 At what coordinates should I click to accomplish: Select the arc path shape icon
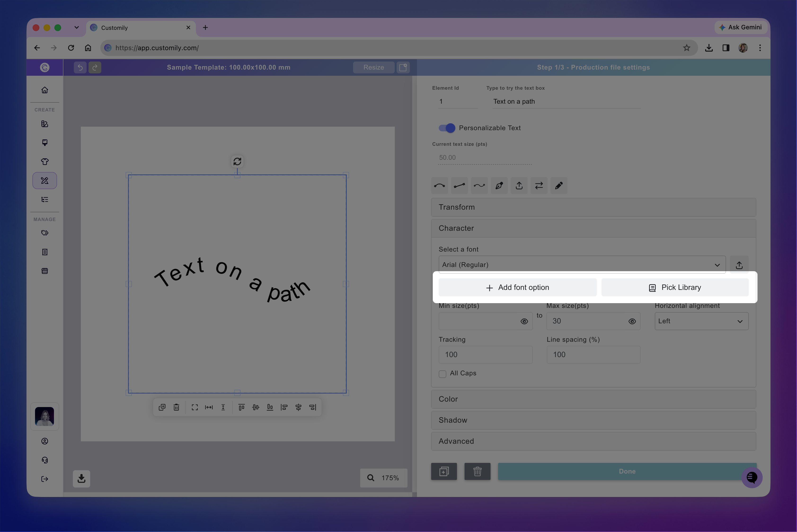[439, 186]
